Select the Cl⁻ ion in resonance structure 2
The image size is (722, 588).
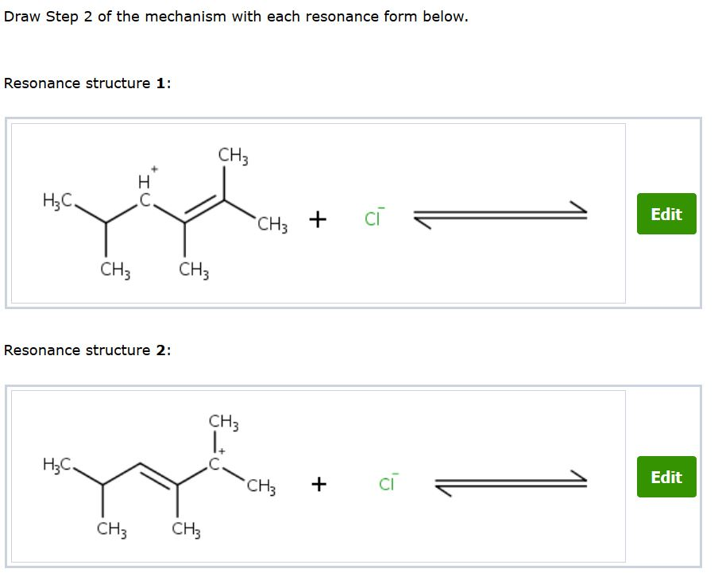tap(387, 482)
